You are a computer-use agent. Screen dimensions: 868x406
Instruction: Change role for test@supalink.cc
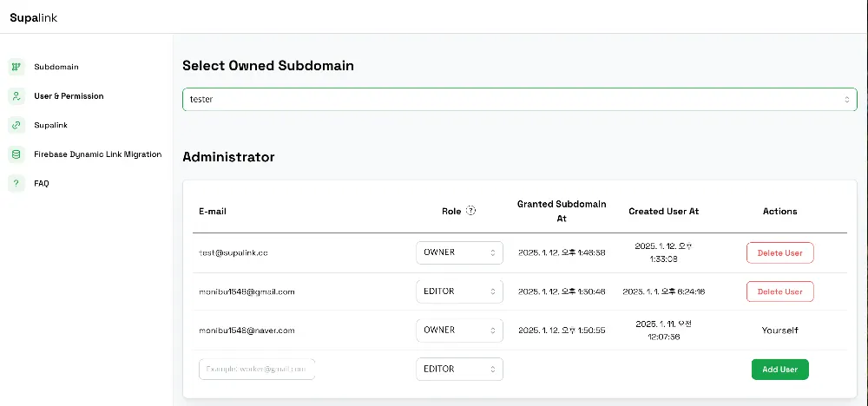click(x=459, y=253)
